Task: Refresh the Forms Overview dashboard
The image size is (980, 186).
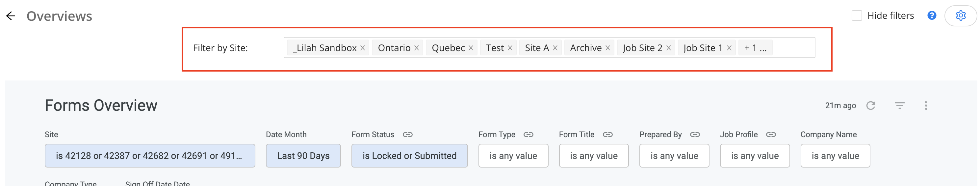Action: click(871, 106)
